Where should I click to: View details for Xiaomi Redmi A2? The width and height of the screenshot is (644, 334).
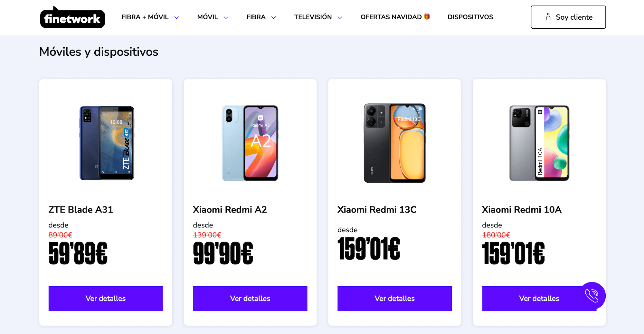[250, 298]
